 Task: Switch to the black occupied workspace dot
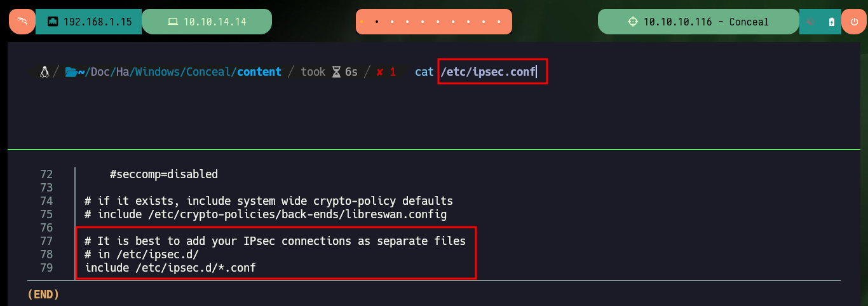coord(377,22)
